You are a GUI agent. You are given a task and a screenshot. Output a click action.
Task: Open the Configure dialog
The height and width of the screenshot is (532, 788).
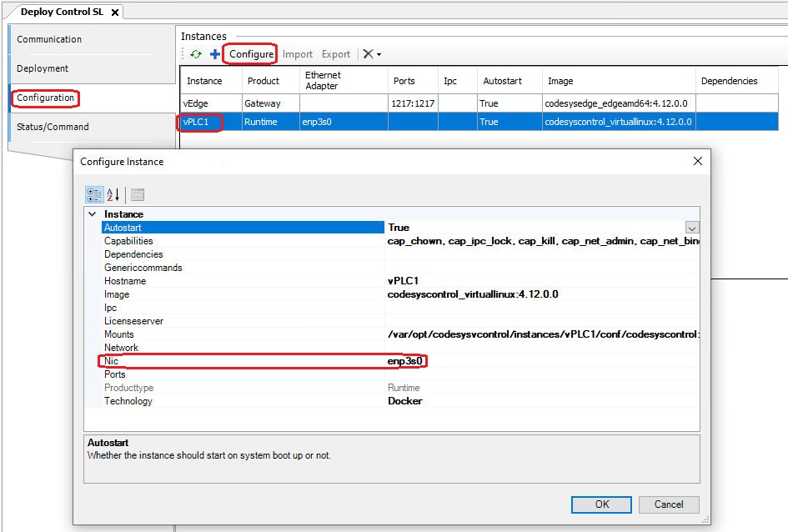[249, 54]
